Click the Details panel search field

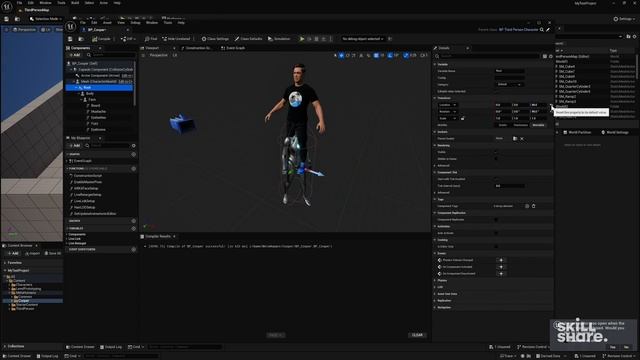tap(488, 56)
